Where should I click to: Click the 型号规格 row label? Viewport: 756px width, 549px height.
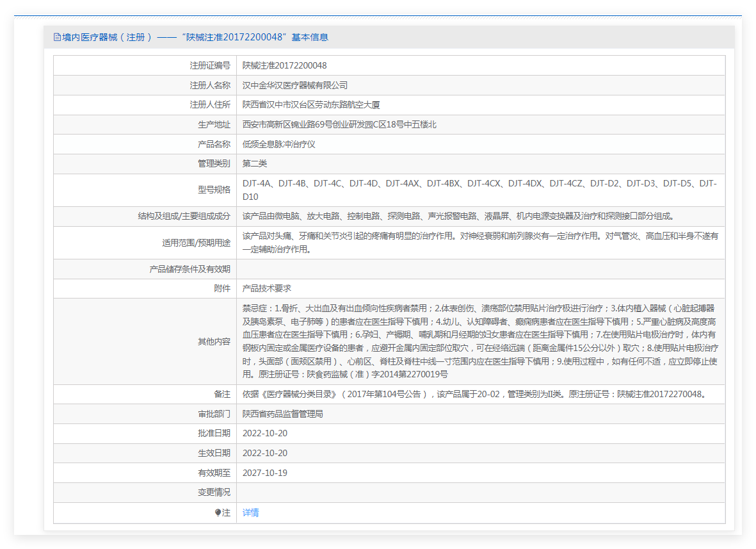click(x=214, y=190)
